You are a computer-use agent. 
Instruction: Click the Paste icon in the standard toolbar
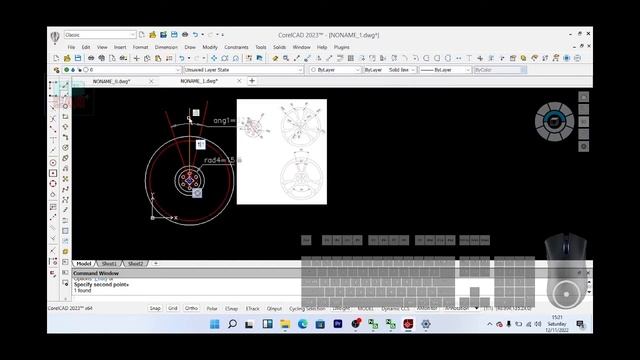[158, 58]
